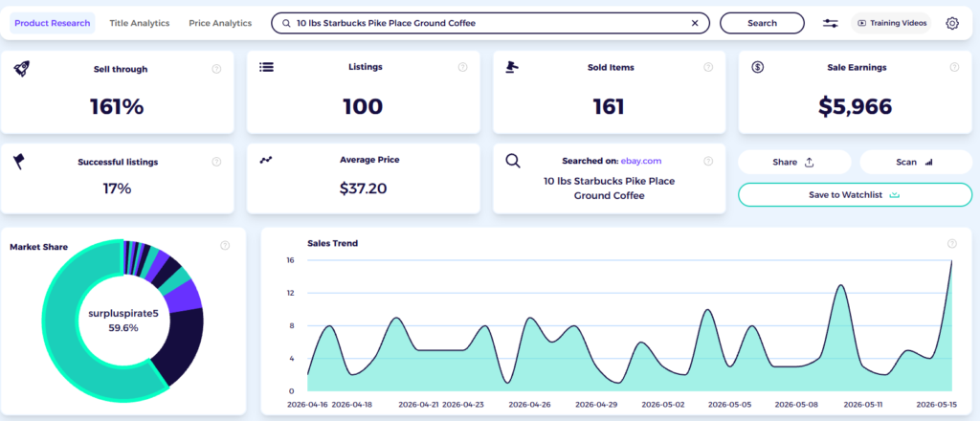Show help for Sold Items
The image size is (980, 421).
coord(708,67)
